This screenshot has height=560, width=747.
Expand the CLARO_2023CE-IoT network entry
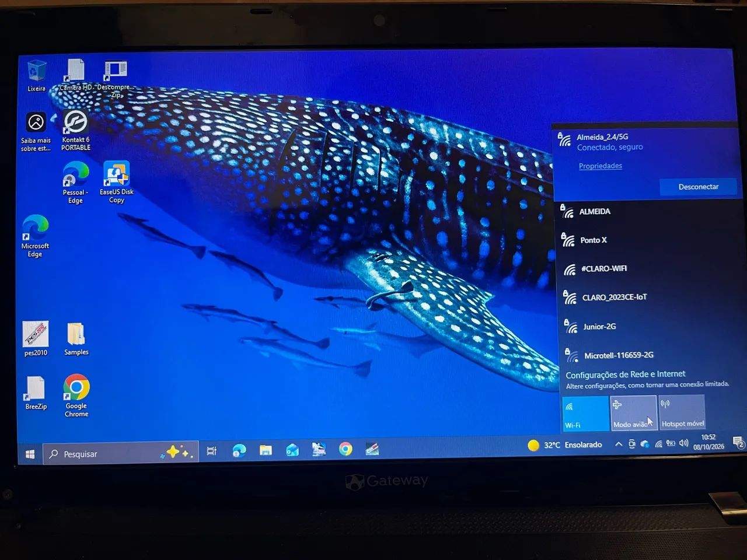[x=648, y=297]
